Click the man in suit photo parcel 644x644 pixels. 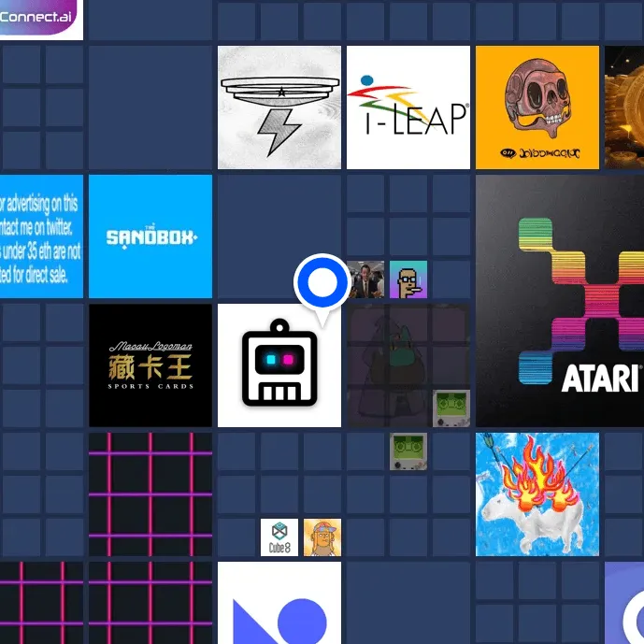click(x=365, y=279)
